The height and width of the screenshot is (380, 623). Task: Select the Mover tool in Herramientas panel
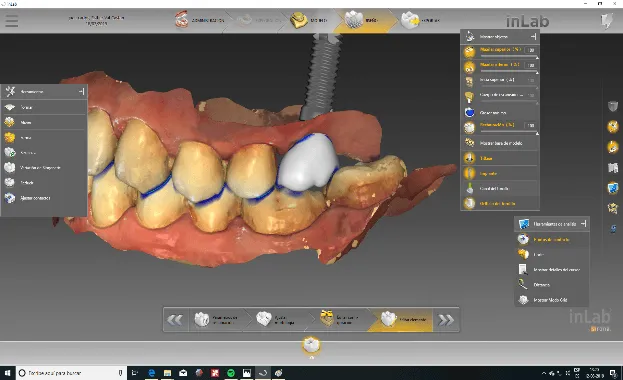(44, 122)
